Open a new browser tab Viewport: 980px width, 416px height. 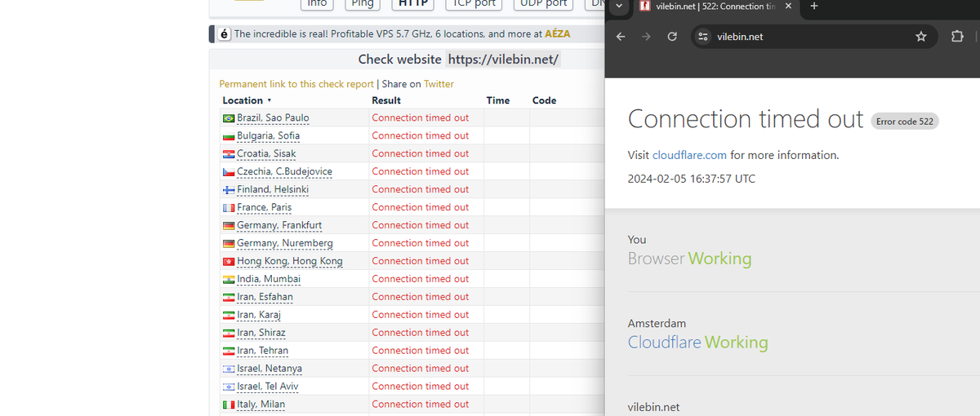(814, 7)
